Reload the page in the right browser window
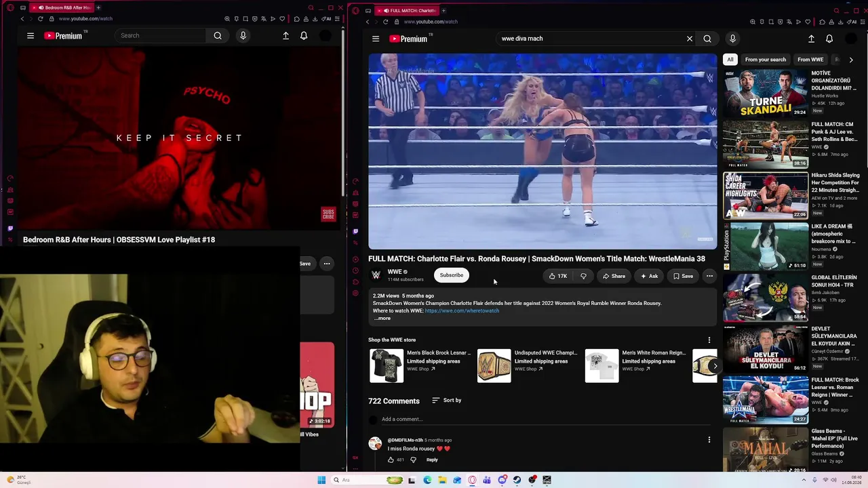The width and height of the screenshot is (868, 488). pyautogui.click(x=386, y=22)
